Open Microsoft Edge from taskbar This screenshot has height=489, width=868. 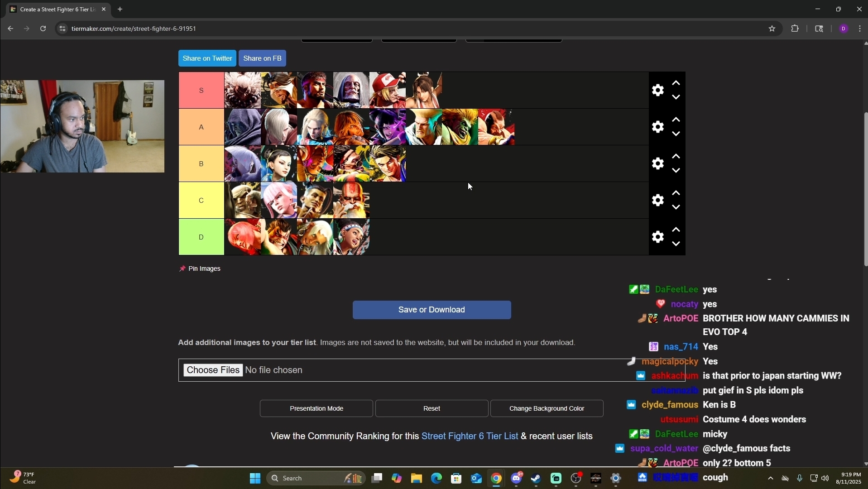[x=436, y=478]
